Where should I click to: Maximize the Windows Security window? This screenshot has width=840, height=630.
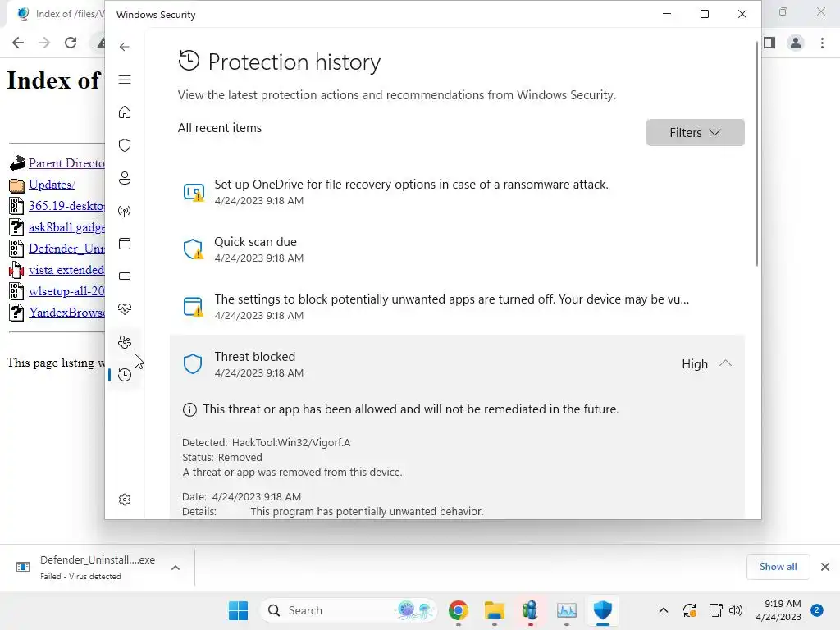[705, 15]
